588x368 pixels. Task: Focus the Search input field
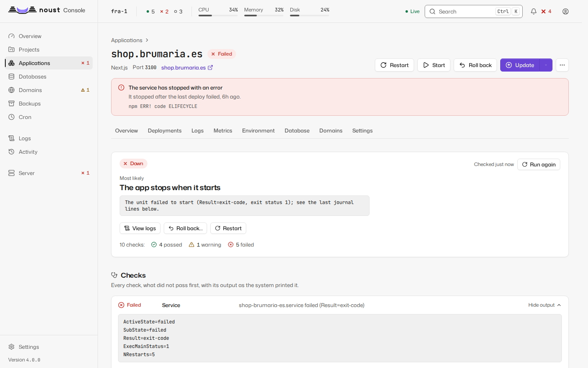(474, 11)
